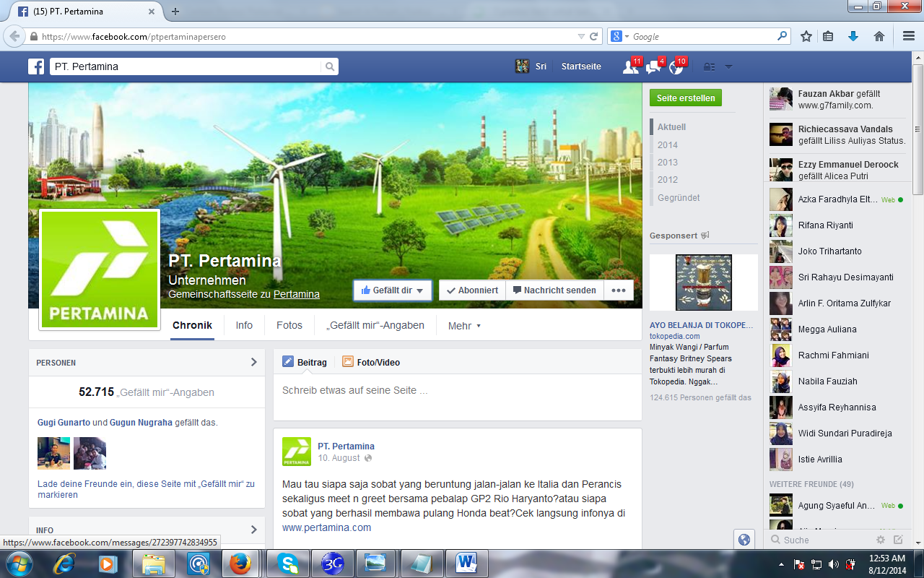Click the Nachricht senden button
The height and width of the screenshot is (578, 924).
pyautogui.click(x=554, y=290)
